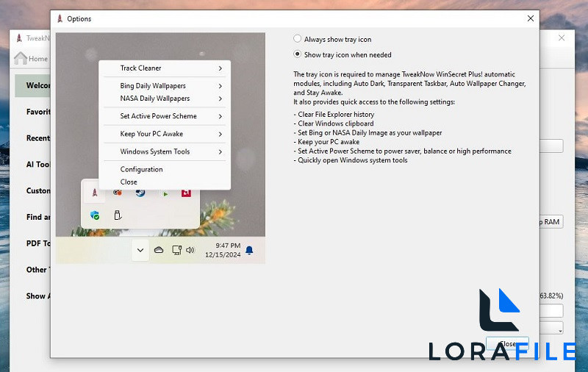Screen dimensions: 588x372
Task: Click the network monitor icon in preview taskbar
Action: pyautogui.click(x=176, y=250)
